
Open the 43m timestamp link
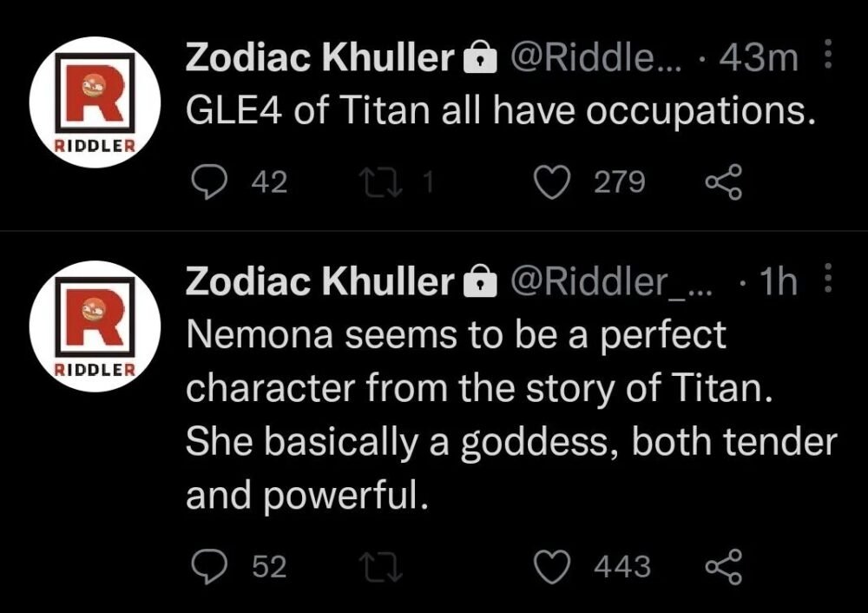pyautogui.click(x=764, y=59)
